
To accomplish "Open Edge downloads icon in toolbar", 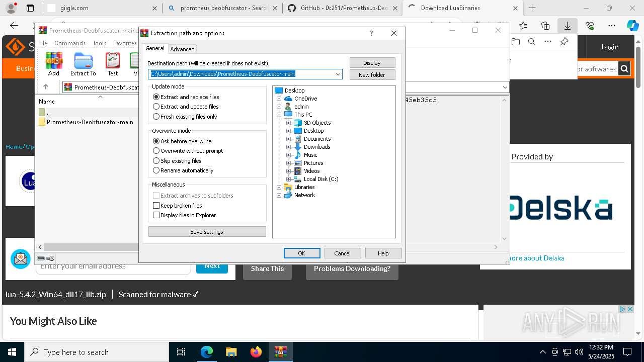I will pyautogui.click(x=568, y=26).
